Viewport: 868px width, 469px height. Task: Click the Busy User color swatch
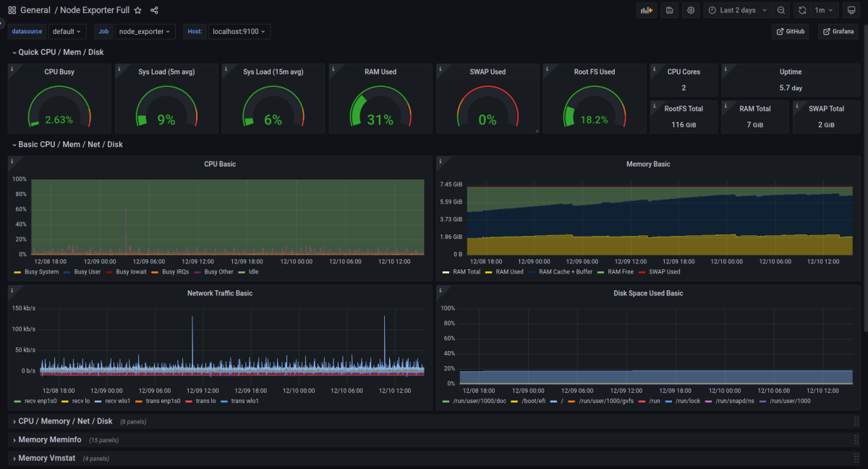pyautogui.click(x=68, y=272)
